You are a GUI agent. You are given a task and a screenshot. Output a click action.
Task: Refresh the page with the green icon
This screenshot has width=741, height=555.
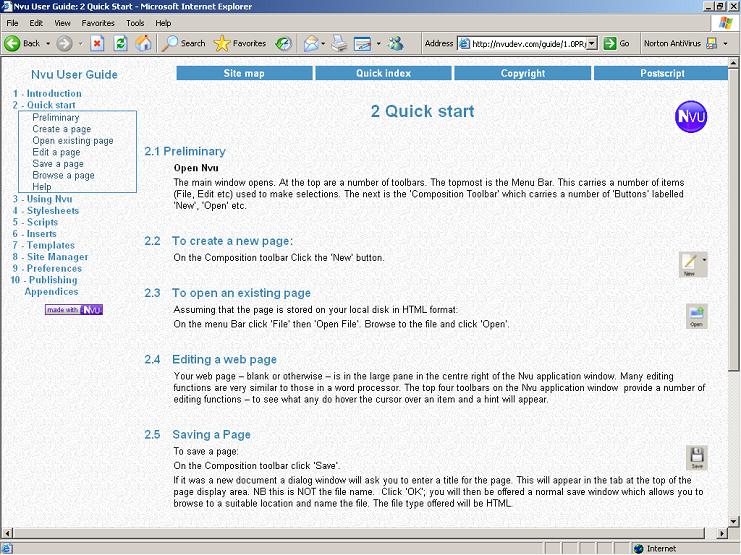tap(120, 43)
